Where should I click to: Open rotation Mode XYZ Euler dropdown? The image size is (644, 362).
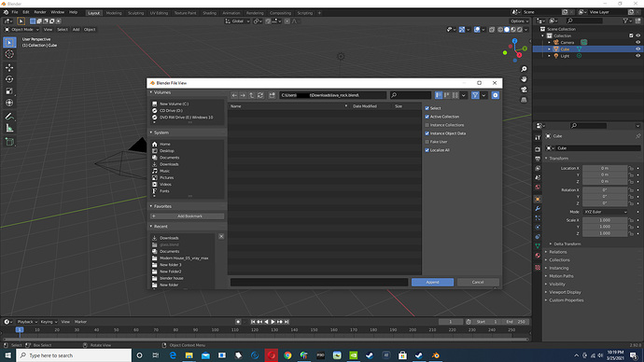coord(605,212)
